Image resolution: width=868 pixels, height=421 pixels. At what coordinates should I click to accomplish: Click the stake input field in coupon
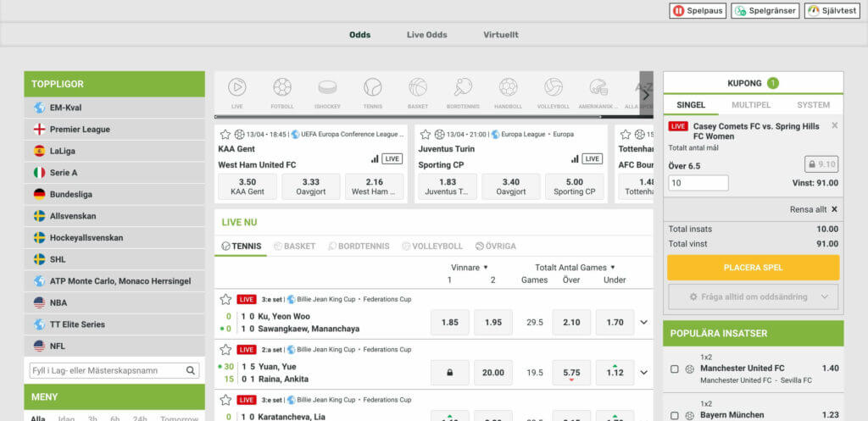pyautogui.click(x=698, y=183)
